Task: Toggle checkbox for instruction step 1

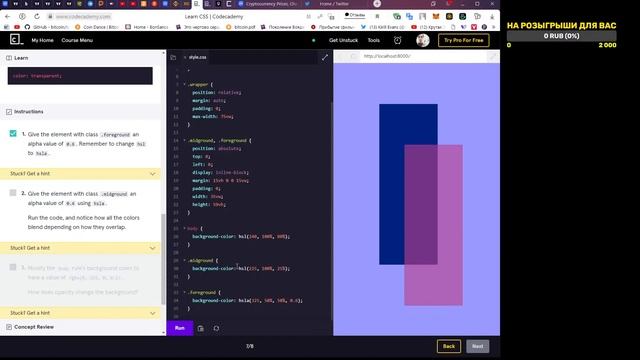Action: 13,133
